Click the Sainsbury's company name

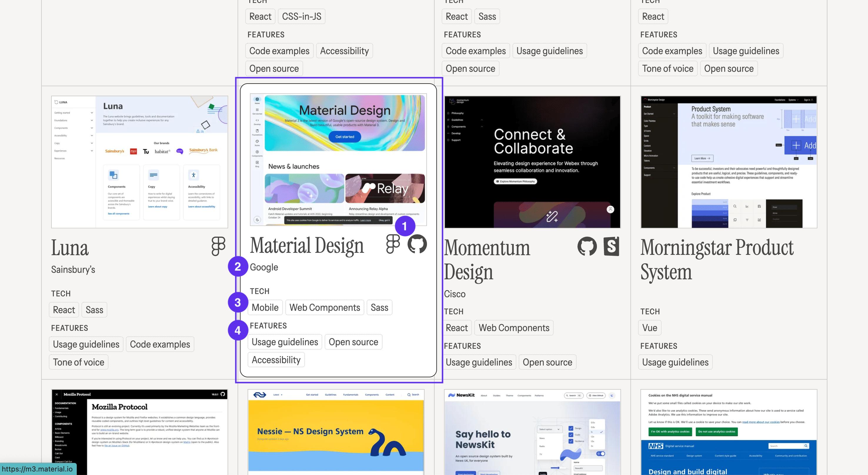point(73,270)
